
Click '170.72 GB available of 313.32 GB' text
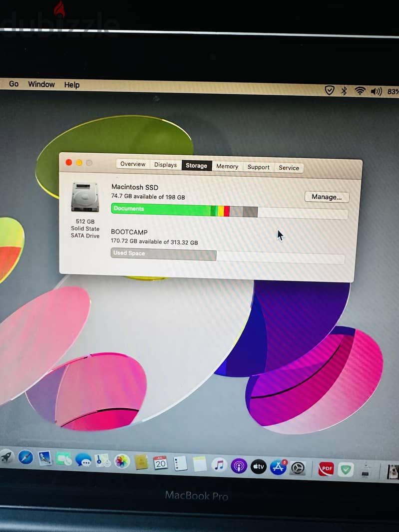[x=154, y=242]
